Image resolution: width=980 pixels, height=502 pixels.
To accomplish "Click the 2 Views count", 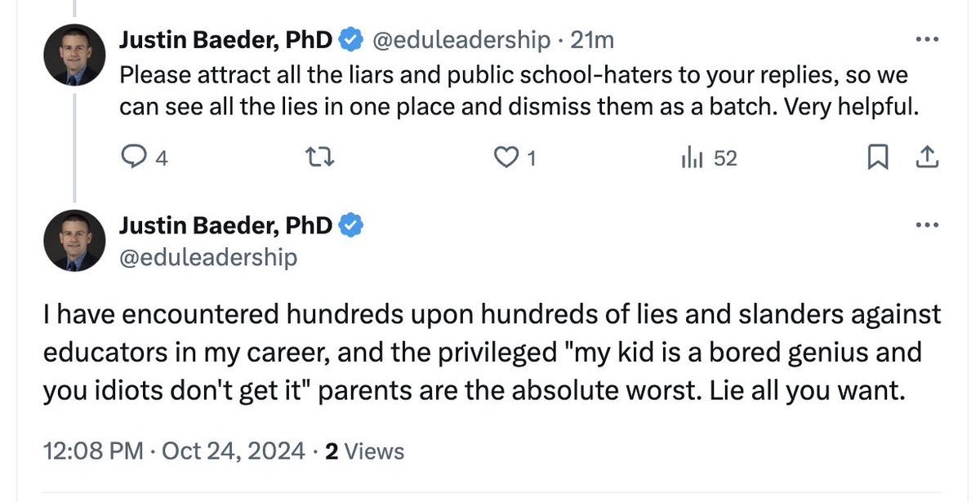I will (x=364, y=451).
